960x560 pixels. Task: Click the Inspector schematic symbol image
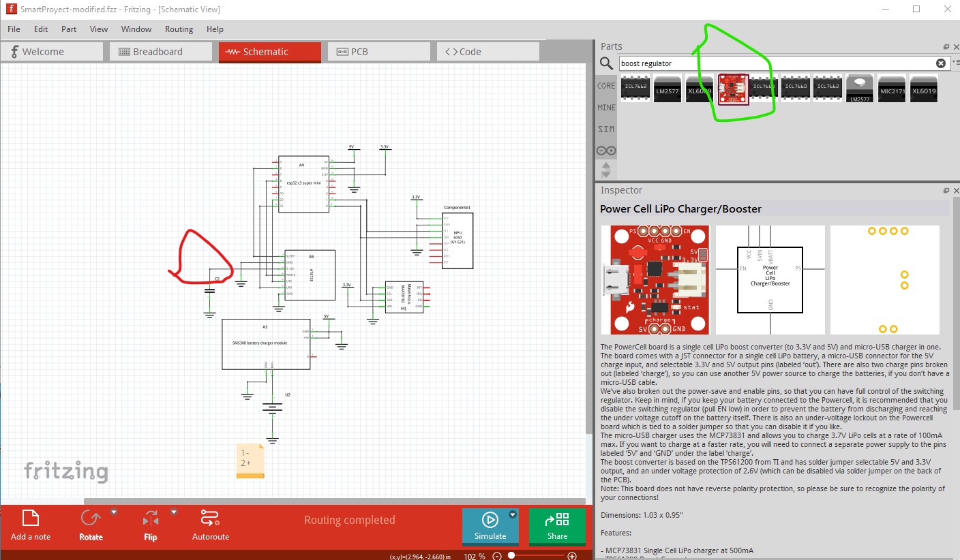pyautogui.click(x=770, y=280)
